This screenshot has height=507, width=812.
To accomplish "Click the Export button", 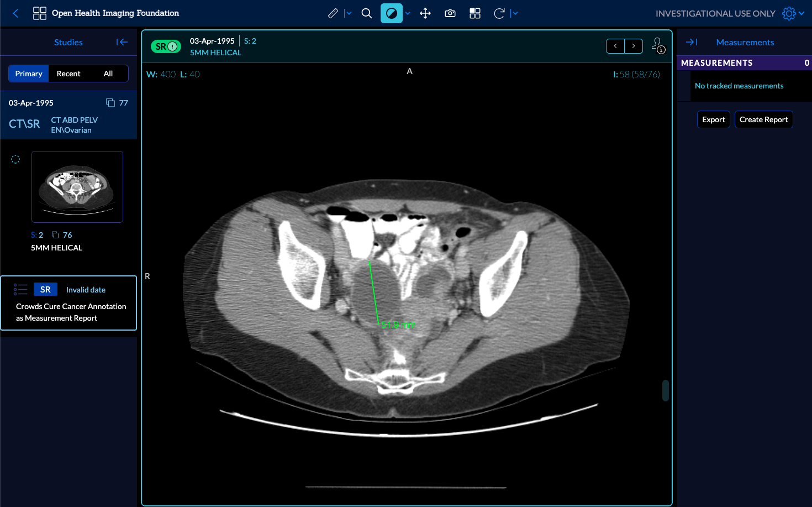I will (x=713, y=119).
